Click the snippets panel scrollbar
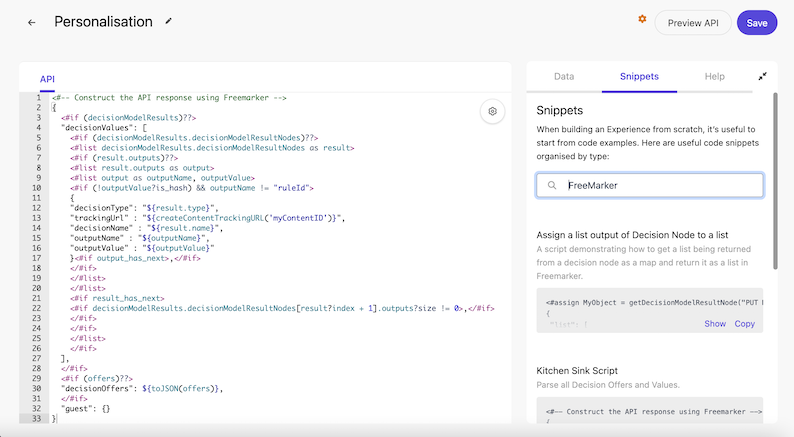The height and width of the screenshot is (437, 794). pos(775,181)
